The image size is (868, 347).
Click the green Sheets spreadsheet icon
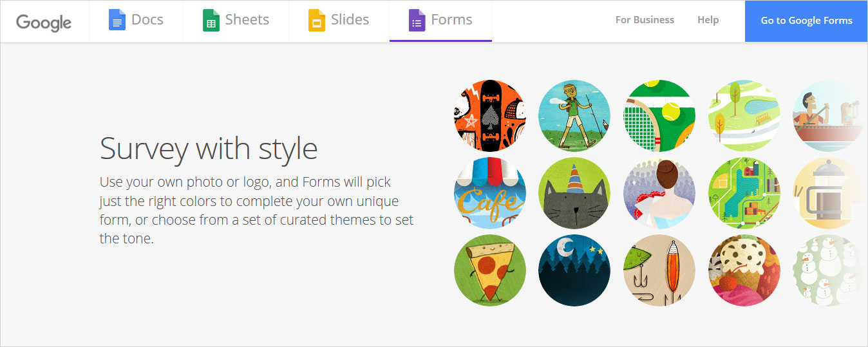click(211, 21)
